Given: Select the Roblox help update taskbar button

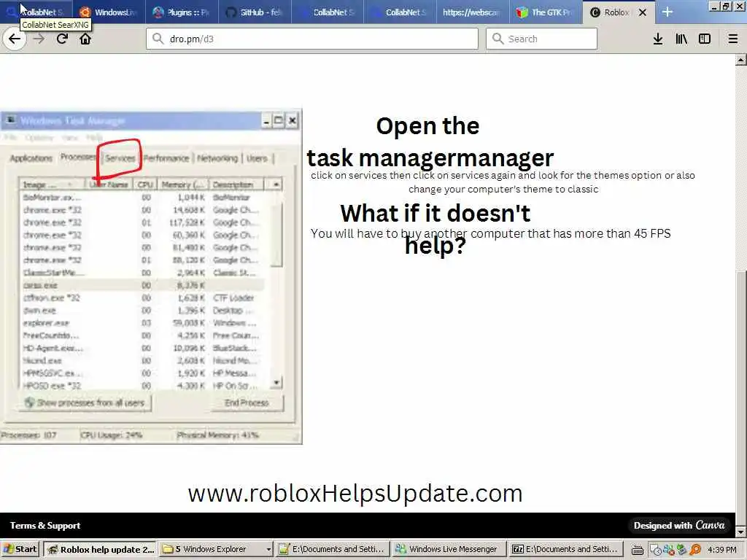Looking at the screenshot, I should click(x=101, y=549).
